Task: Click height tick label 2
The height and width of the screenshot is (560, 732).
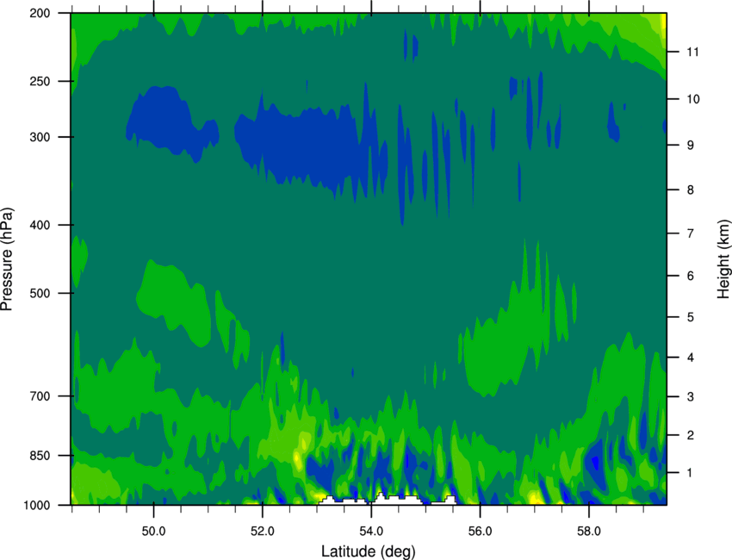Action: tap(691, 435)
